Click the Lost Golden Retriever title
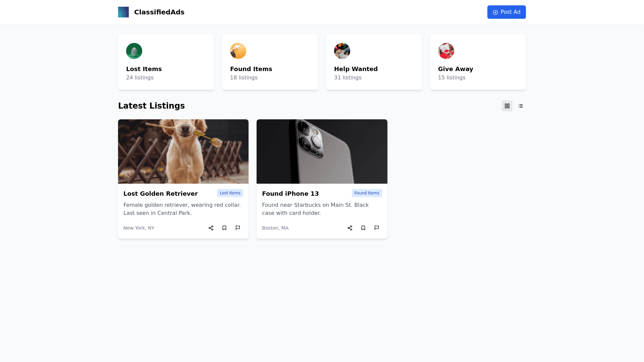Image resolution: width=644 pixels, height=362 pixels. 161,194
